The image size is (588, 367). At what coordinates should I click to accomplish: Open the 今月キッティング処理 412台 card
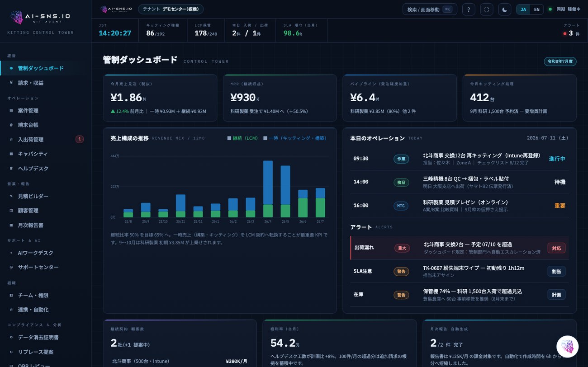coord(520,98)
